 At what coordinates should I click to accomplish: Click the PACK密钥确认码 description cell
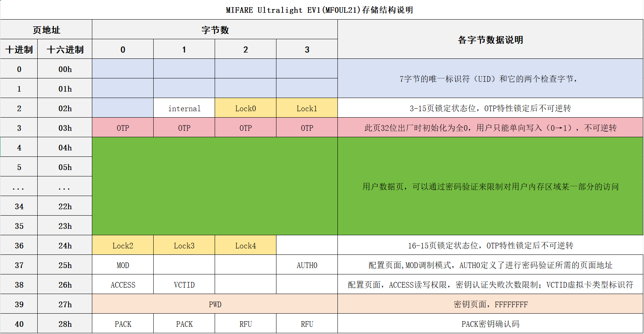[x=490, y=324]
